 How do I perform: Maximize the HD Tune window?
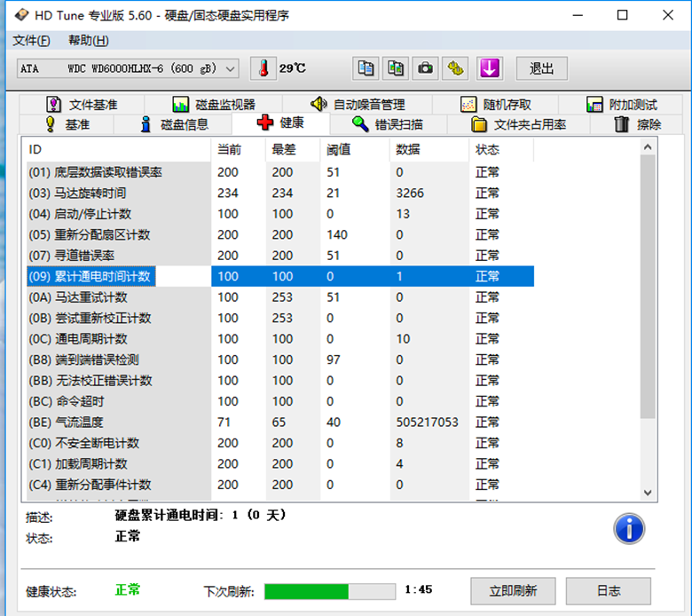pyautogui.click(x=622, y=15)
